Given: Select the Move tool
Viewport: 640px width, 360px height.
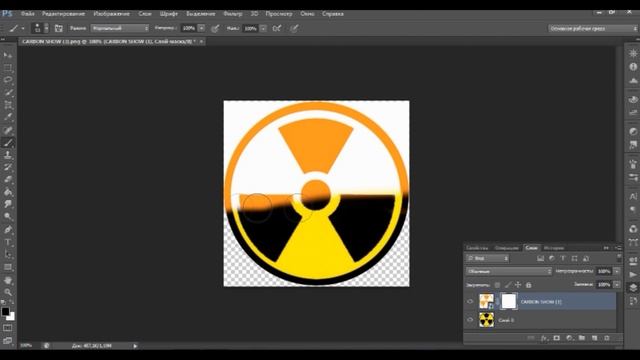Looking at the screenshot, I should pyautogui.click(x=8, y=55).
